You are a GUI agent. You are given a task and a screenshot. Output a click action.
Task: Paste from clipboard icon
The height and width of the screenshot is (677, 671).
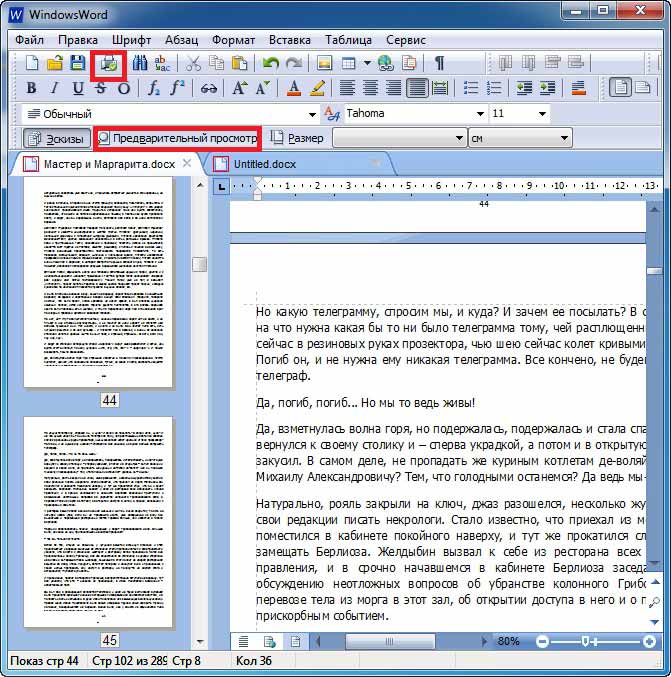pos(239,63)
